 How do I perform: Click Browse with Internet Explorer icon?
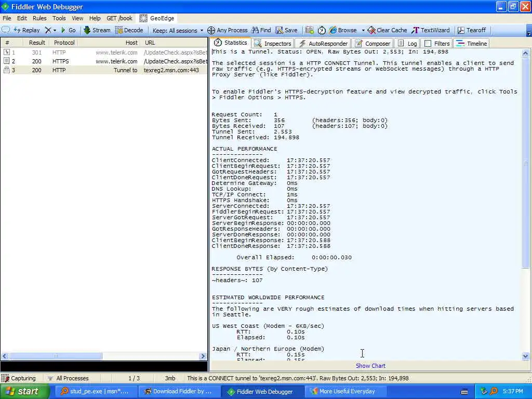(x=333, y=30)
